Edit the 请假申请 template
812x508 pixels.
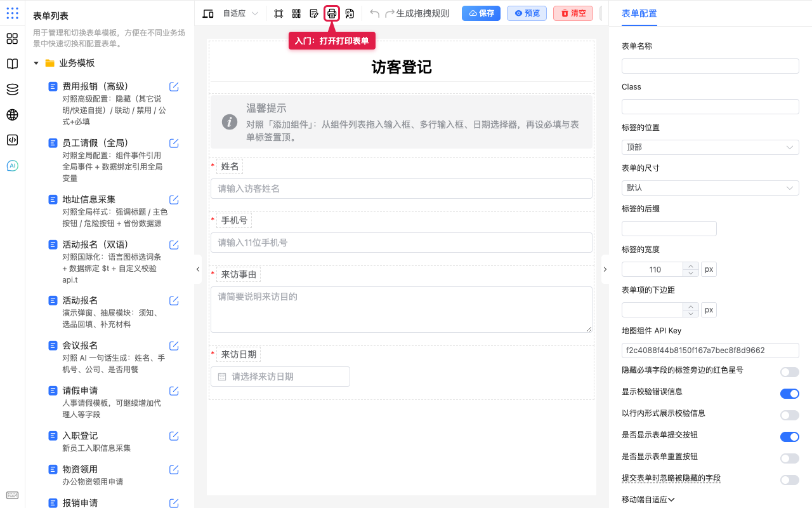(x=174, y=391)
